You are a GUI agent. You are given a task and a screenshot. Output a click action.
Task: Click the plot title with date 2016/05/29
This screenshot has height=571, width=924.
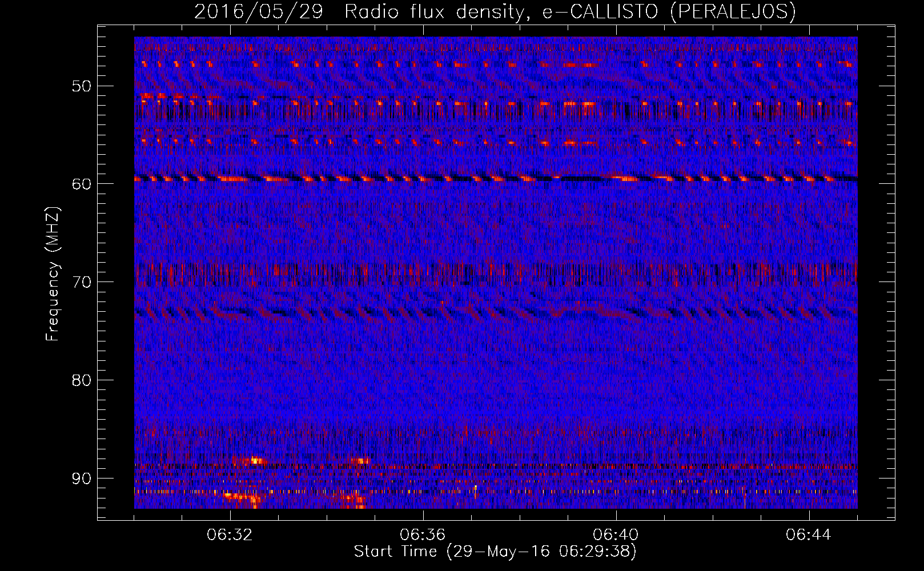[495, 11]
